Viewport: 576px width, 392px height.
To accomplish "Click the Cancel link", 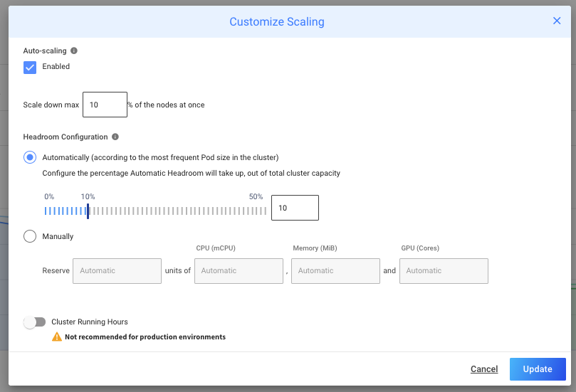I will click(x=484, y=369).
